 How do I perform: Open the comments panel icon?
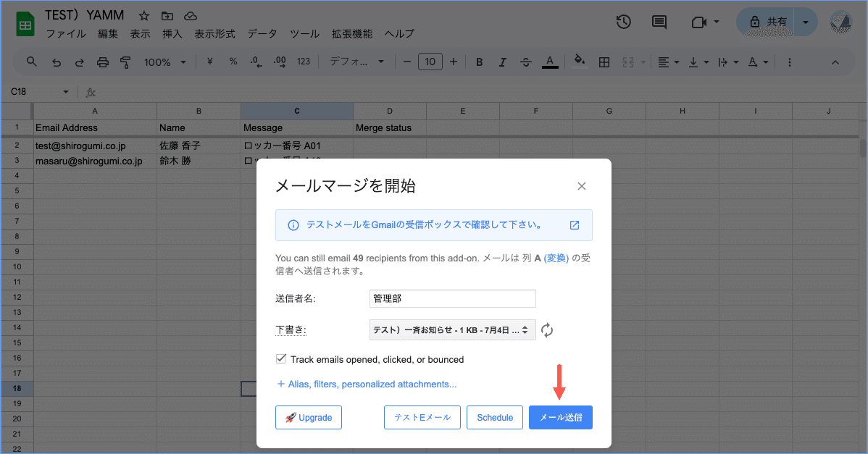click(x=659, y=22)
